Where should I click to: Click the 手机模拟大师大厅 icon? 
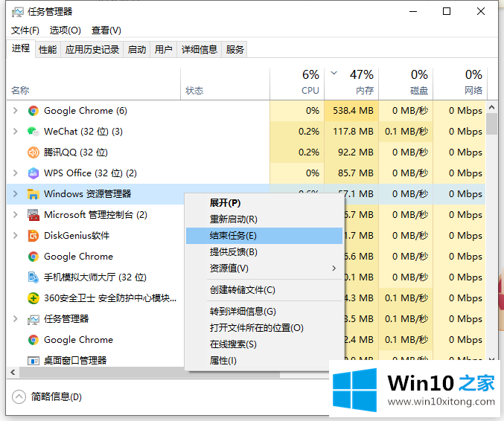pos(33,277)
